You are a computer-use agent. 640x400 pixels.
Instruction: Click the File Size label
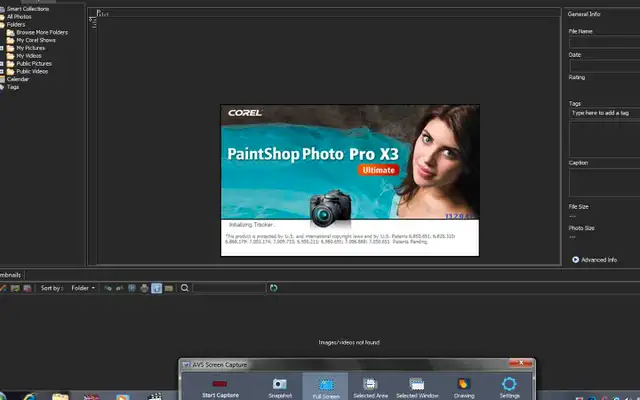click(x=578, y=207)
